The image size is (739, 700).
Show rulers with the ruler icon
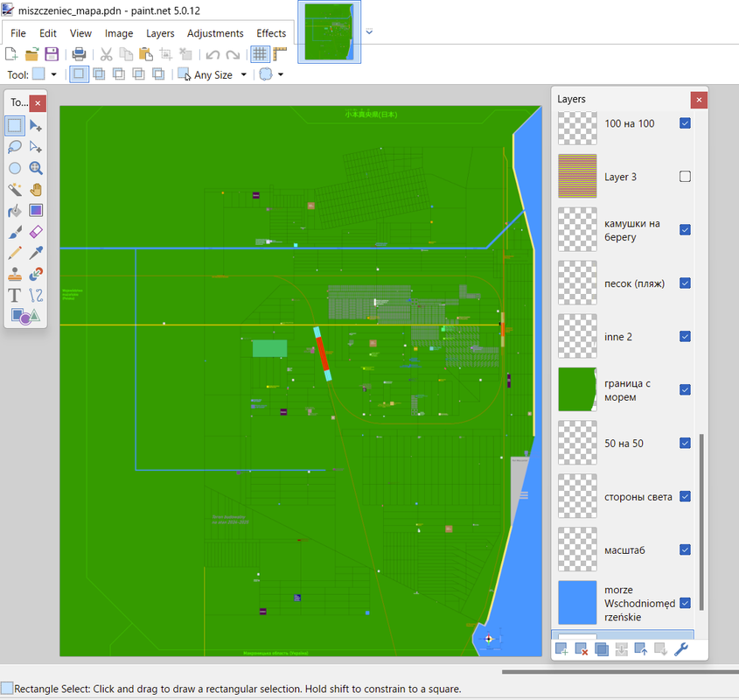(280, 54)
